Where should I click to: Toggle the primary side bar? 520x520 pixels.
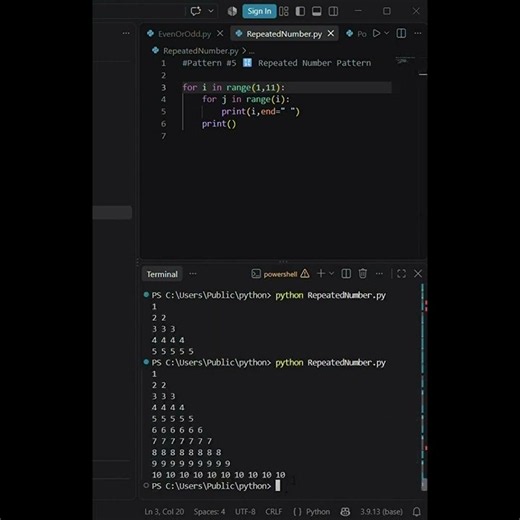click(300, 11)
